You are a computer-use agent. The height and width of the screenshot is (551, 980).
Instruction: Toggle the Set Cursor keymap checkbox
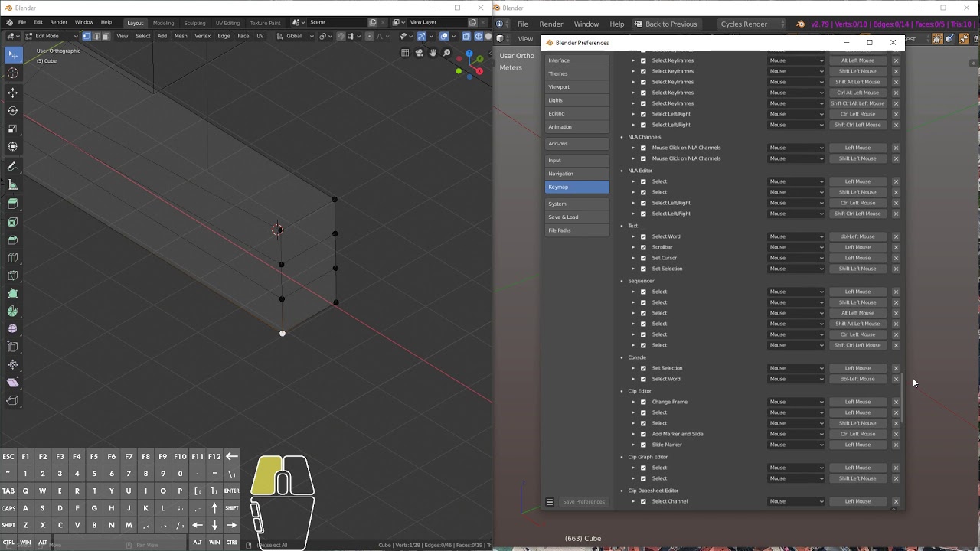(x=643, y=258)
